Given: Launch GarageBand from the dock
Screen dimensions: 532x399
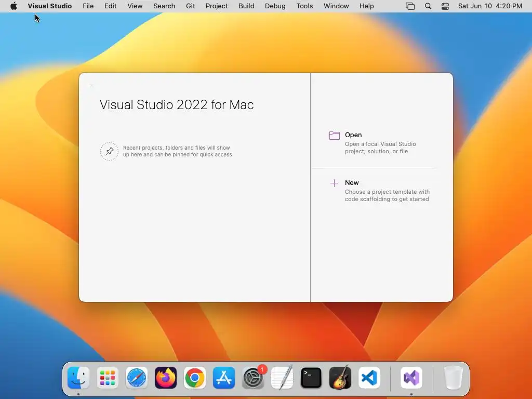Looking at the screenshot, I should coord(340,378).
